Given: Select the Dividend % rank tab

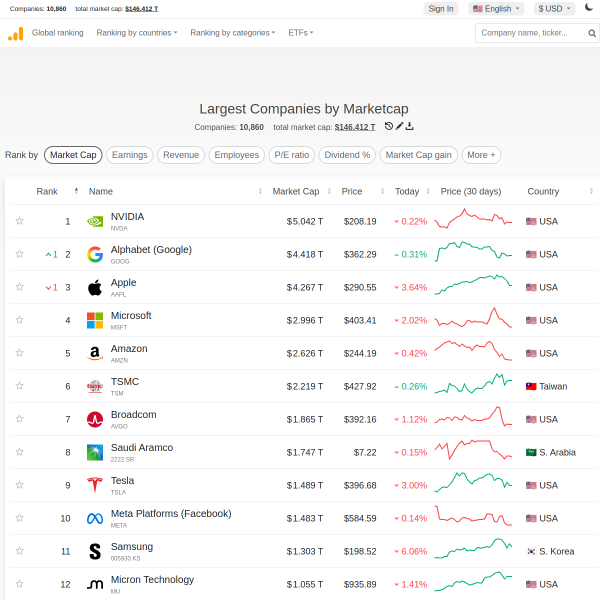Looking at the screenshot, I should (x=347, y=155).
